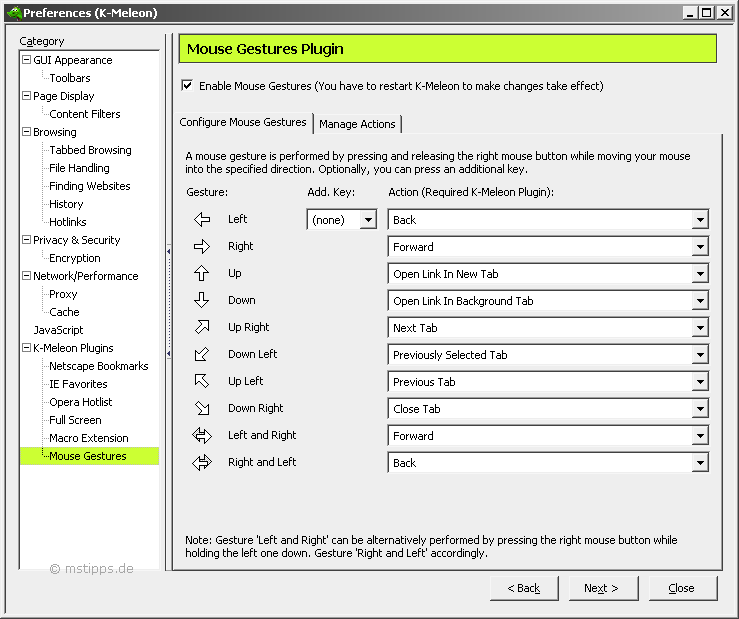Image resolution: width=739 pixels, height=619 pixels.
Task: Open the IE Favorites plugin page
Action: pos(78,384)
